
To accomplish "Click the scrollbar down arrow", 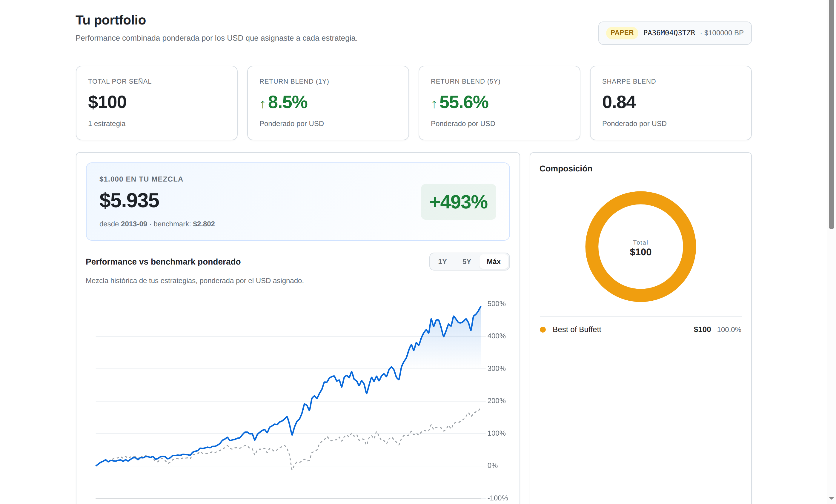I will (831, 498).
